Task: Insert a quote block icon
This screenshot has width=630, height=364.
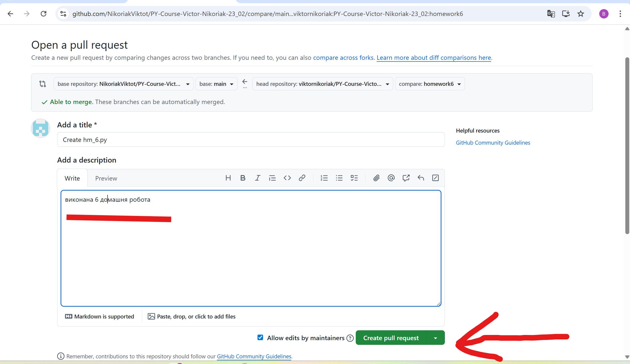Action: [272, 178]
